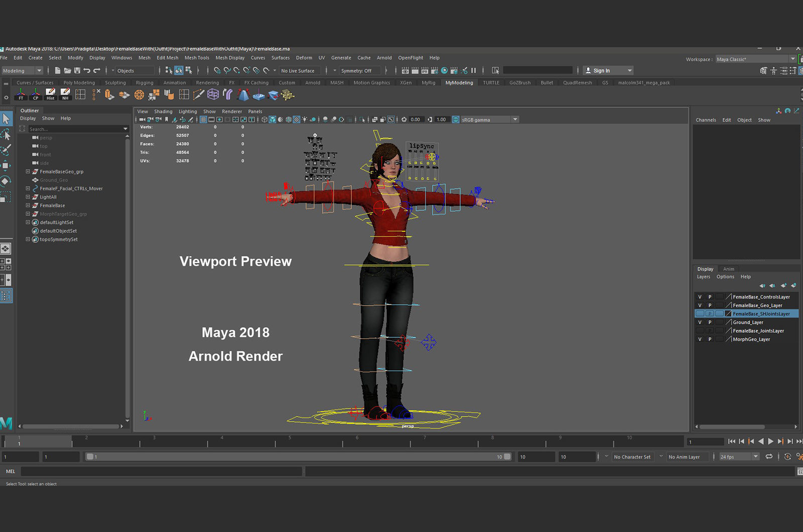
Task: Click the Play forwards button
Action: tap(771, 442)
